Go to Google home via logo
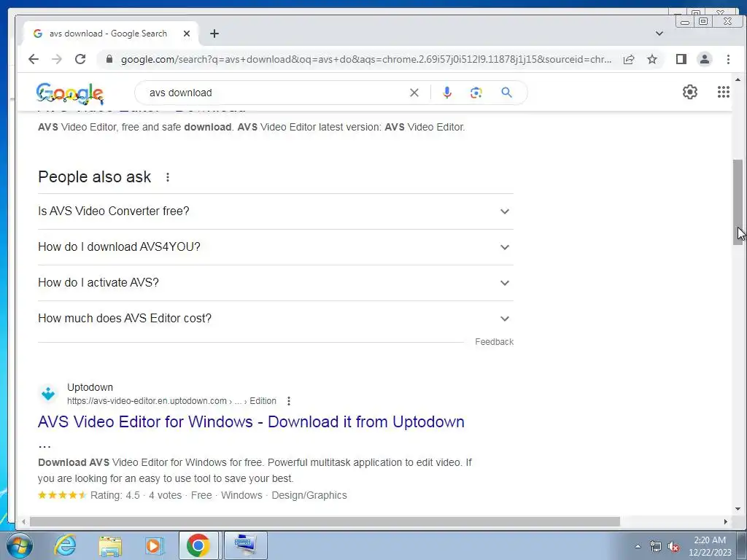 tap(70, 93)
